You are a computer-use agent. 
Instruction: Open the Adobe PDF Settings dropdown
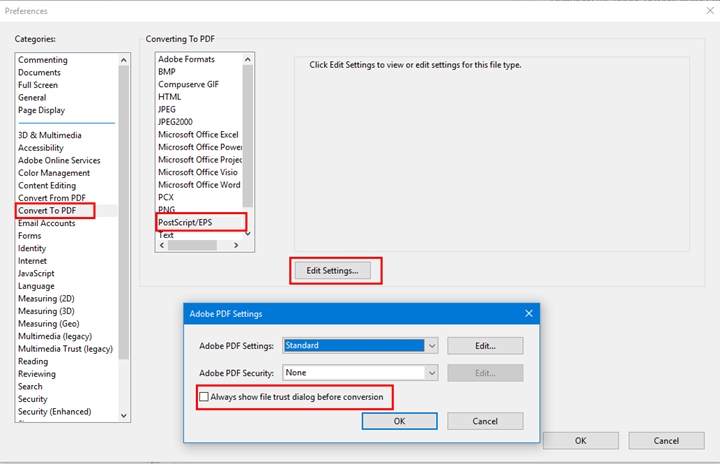pyautogui.click(x=432, y=345)
